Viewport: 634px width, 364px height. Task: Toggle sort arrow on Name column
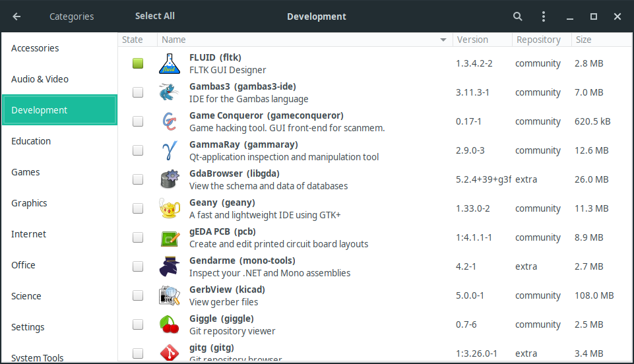443,40
